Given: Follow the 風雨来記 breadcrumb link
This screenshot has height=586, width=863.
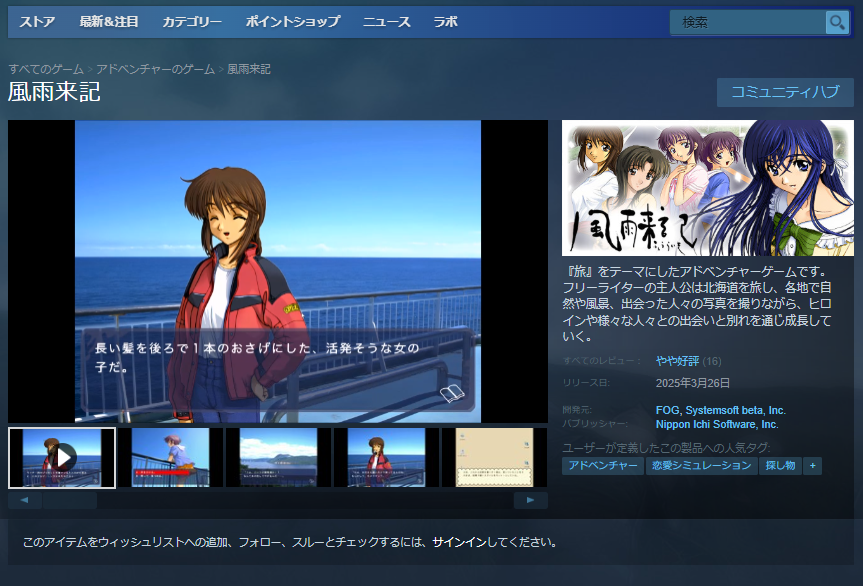Looking at the screenshot, I should tap(249, 69).
